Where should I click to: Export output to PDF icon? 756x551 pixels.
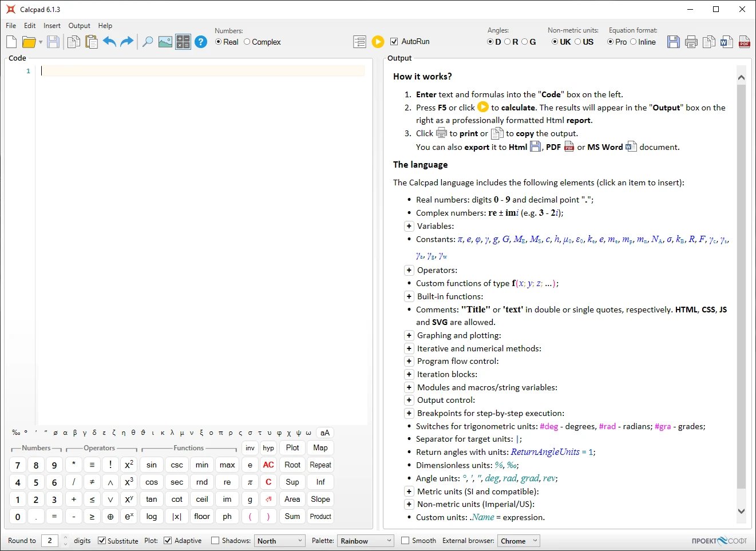coord(745,42)
